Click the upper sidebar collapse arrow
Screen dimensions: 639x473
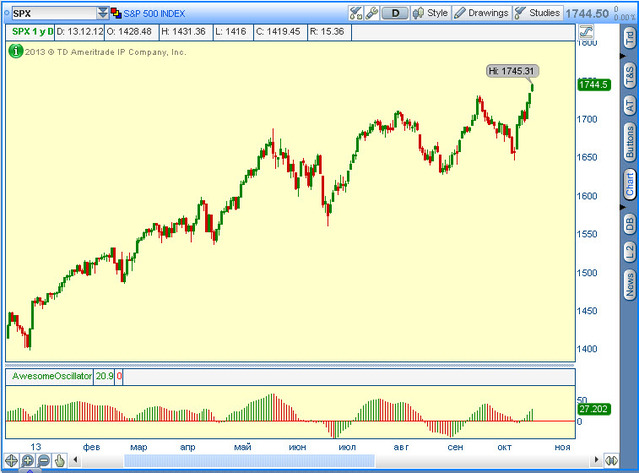click(x=623, y=56)
